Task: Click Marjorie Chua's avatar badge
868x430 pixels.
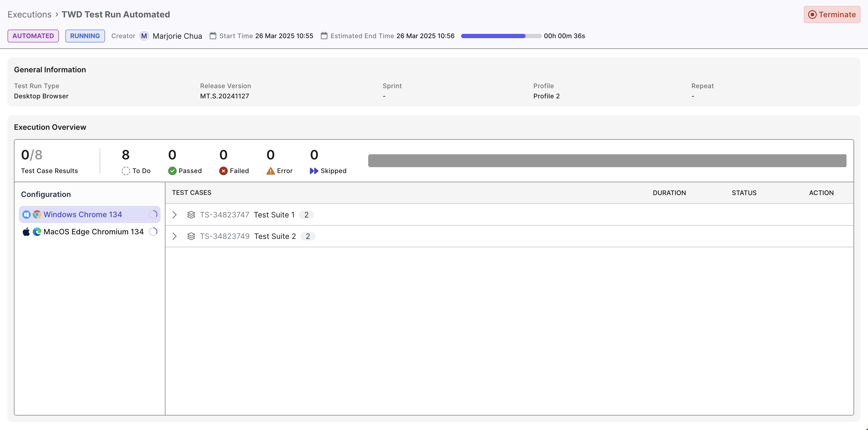Action: (144, 36)
